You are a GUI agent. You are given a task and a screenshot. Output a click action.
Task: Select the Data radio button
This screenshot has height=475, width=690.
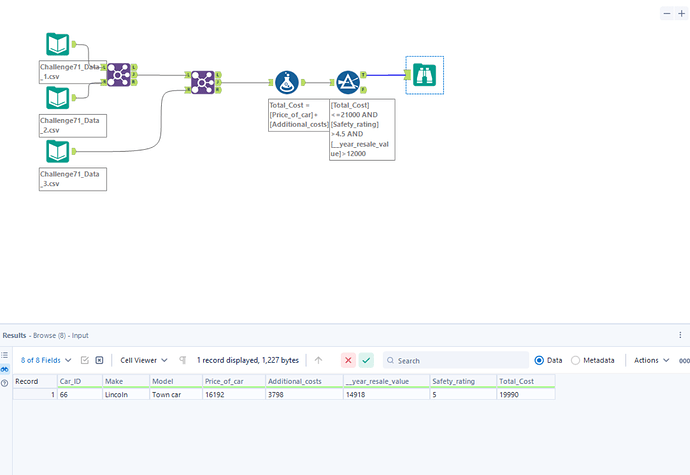click(539, 360)
